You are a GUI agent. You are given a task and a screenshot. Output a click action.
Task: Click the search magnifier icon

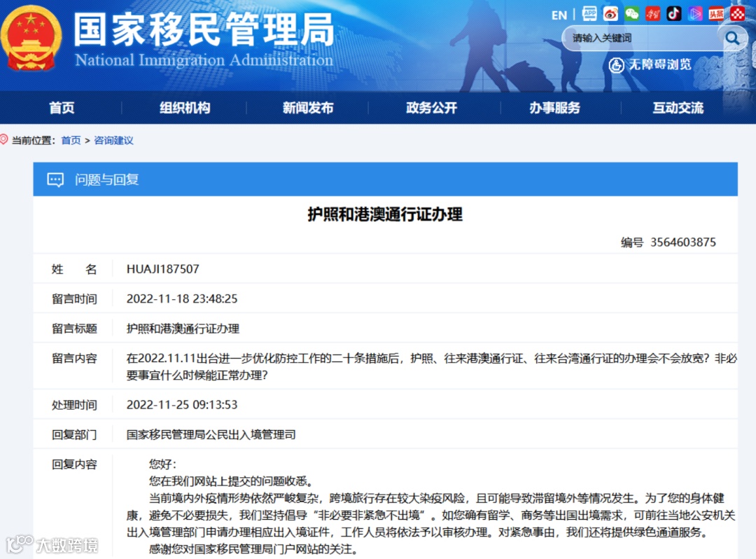pos(732,38)
